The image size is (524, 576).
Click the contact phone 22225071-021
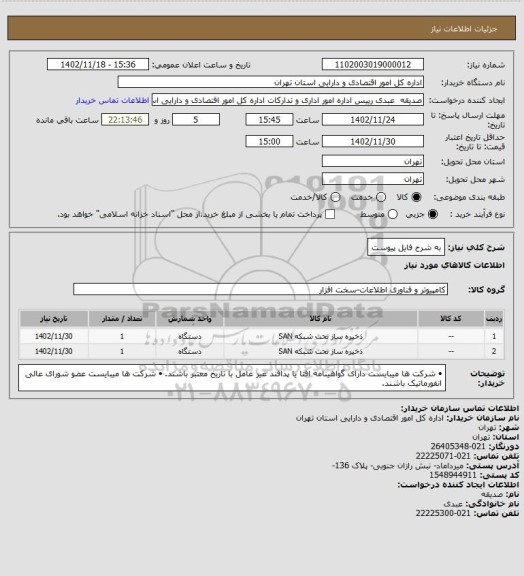443,456
